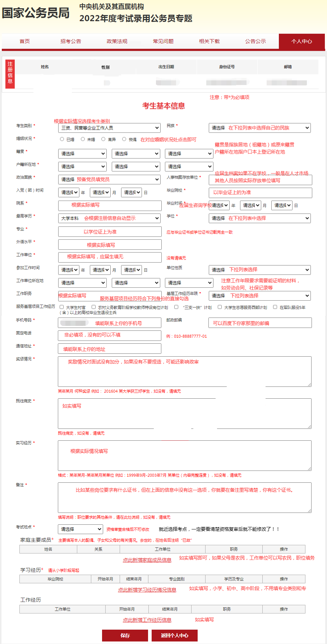The width and height of the screenshot is (327, 644).
Task: Switch to the 相关下载 tab
Action: tap(209, 41)
